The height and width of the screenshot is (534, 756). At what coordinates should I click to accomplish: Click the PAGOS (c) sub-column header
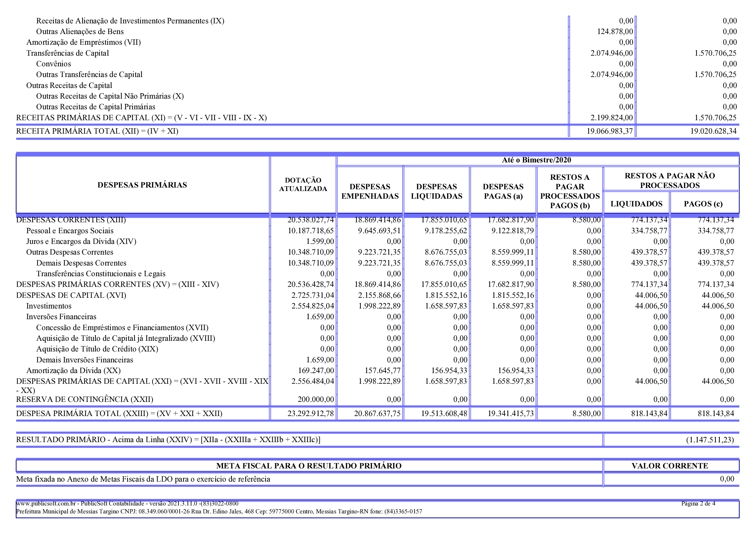(x=703, y=204)
